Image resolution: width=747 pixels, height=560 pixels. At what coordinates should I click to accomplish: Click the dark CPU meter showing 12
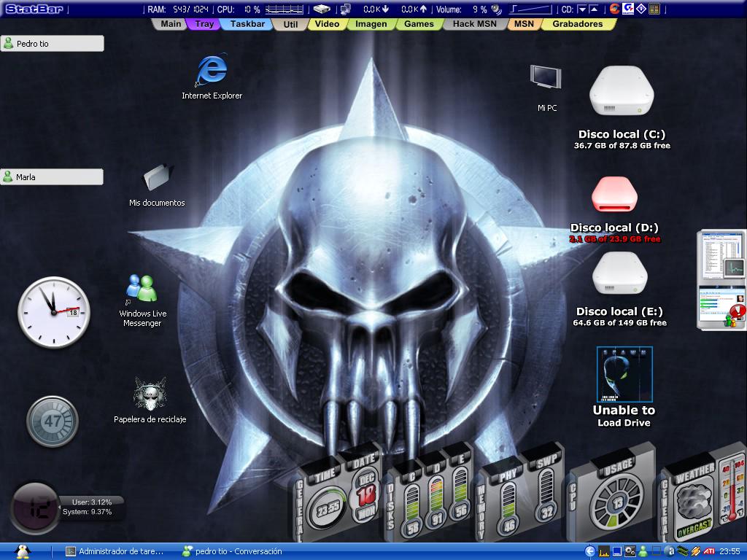coord(34,508)
